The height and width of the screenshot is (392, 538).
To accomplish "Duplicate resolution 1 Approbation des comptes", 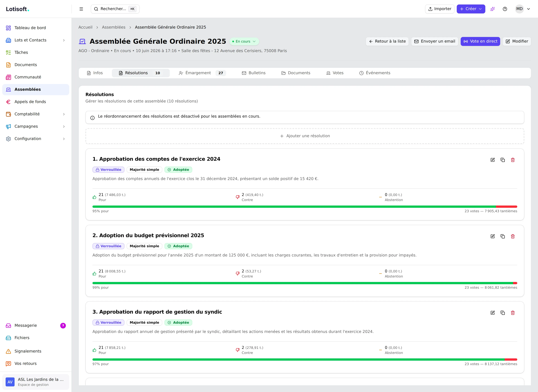I will coord(503,160).
